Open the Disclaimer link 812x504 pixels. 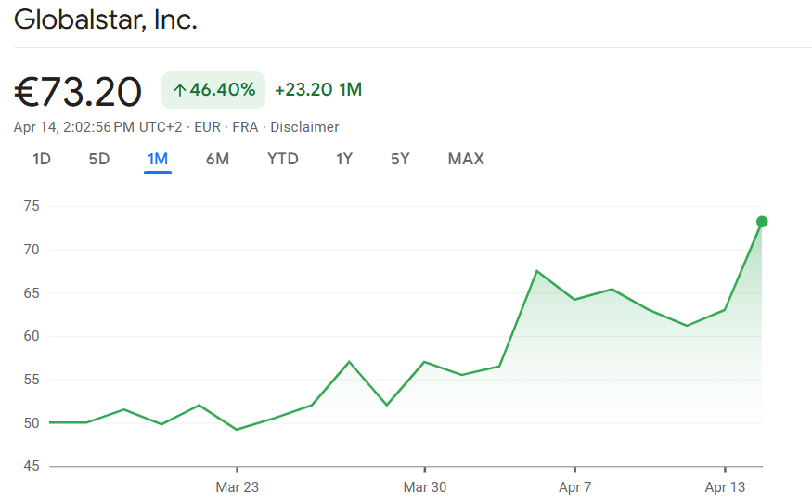pos(304,127)
